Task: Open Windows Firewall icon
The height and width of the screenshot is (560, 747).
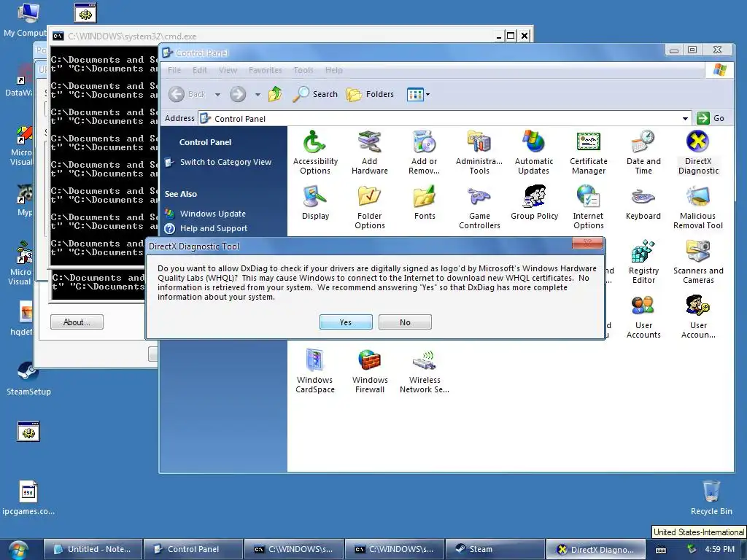Action: click(370, 371)
